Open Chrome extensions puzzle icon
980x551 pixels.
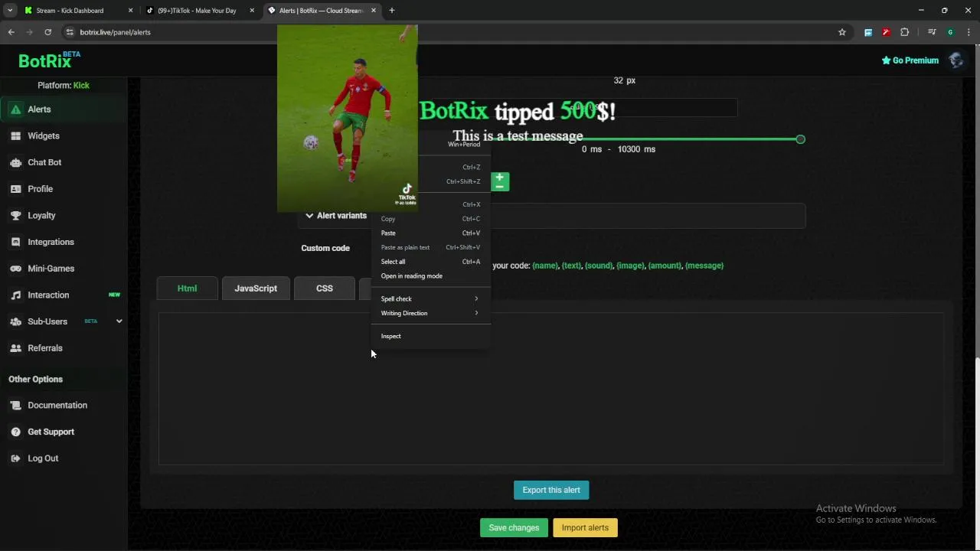[x=904, y=32]
